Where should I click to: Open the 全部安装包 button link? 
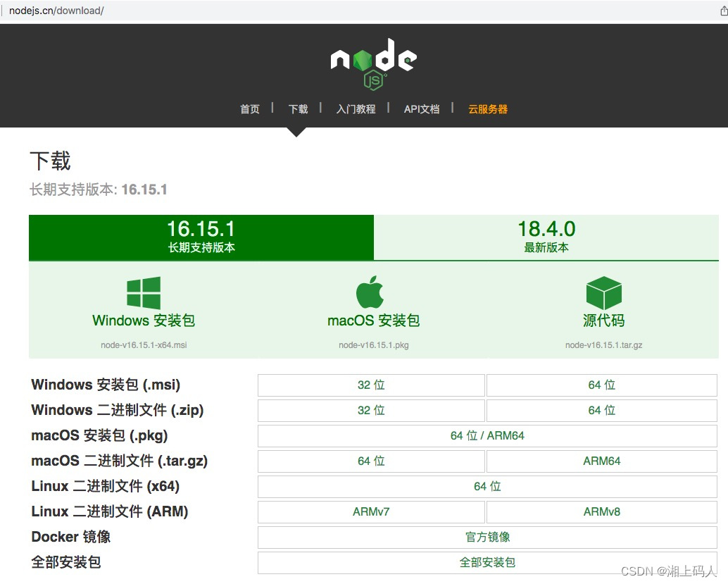tap(487, 563)
